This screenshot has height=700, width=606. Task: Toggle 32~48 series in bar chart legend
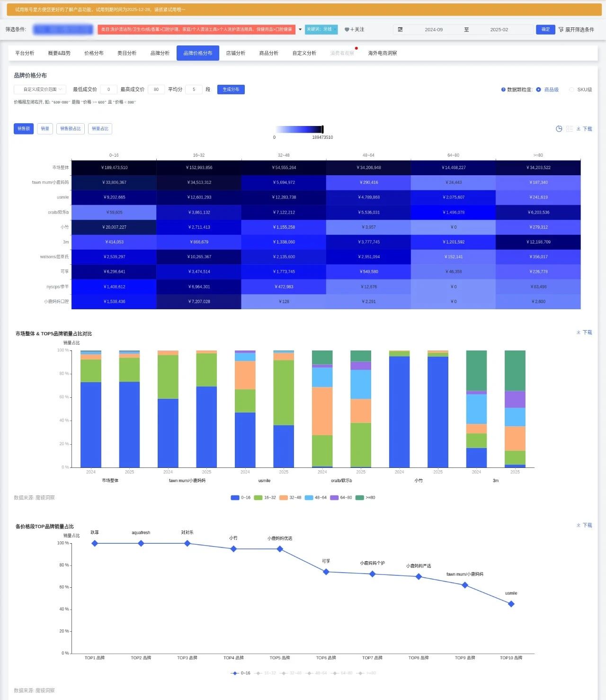(290, 498)
